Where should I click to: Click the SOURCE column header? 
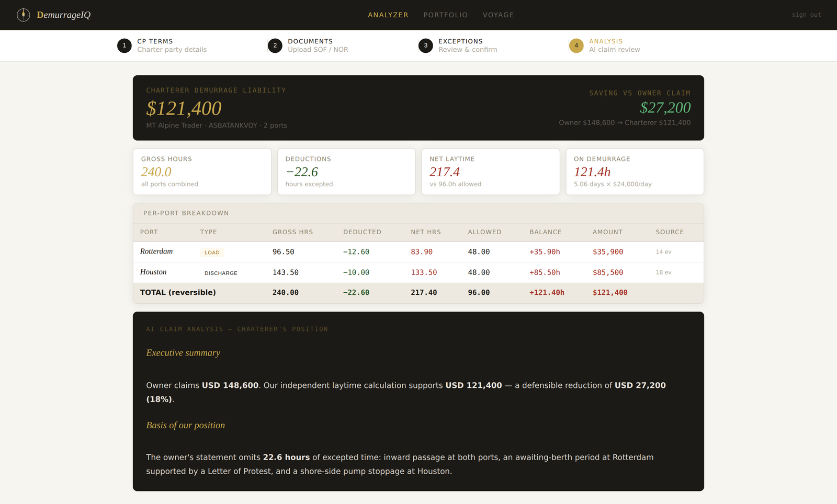(x=670, y=232)
